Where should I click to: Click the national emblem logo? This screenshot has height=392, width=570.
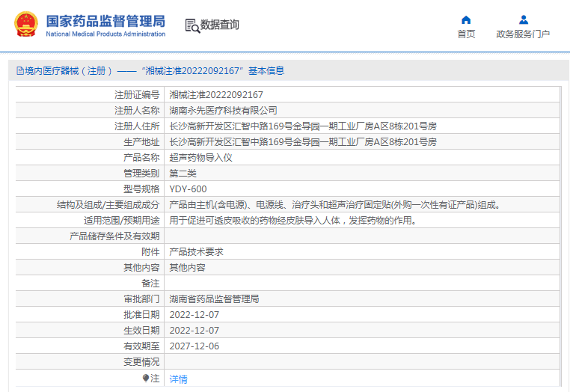(x=26, y=25)
